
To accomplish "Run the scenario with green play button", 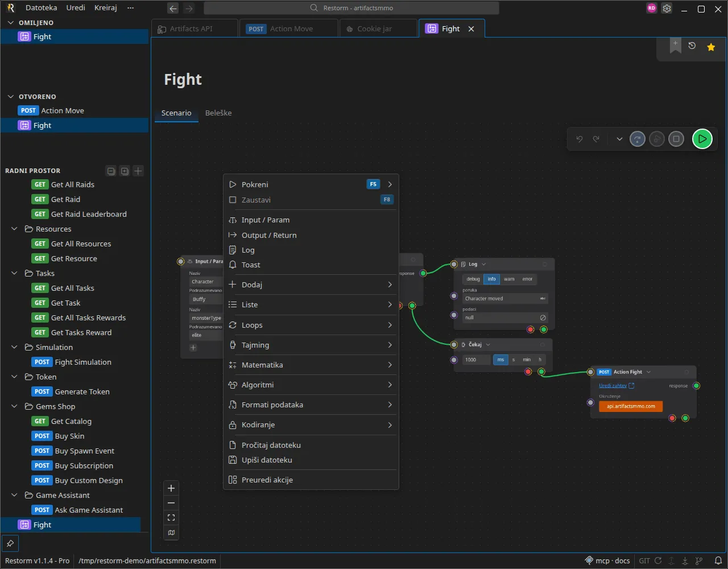I will [702, 139].
